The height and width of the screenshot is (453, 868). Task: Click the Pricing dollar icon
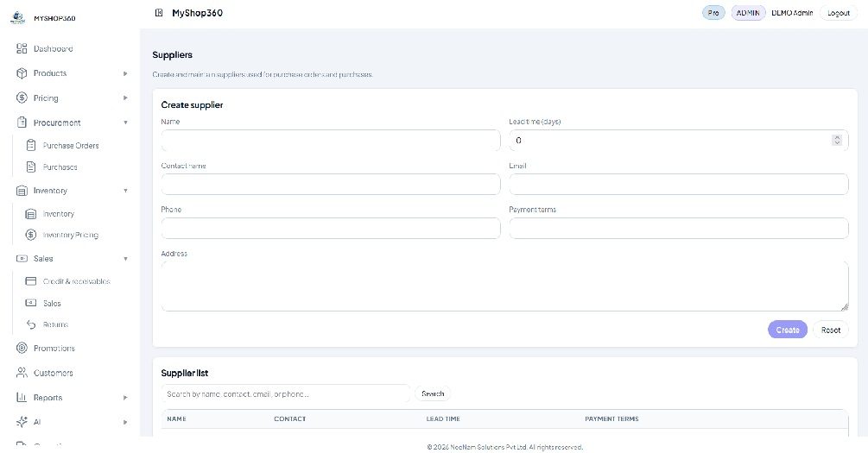click(x=22, y=98)
